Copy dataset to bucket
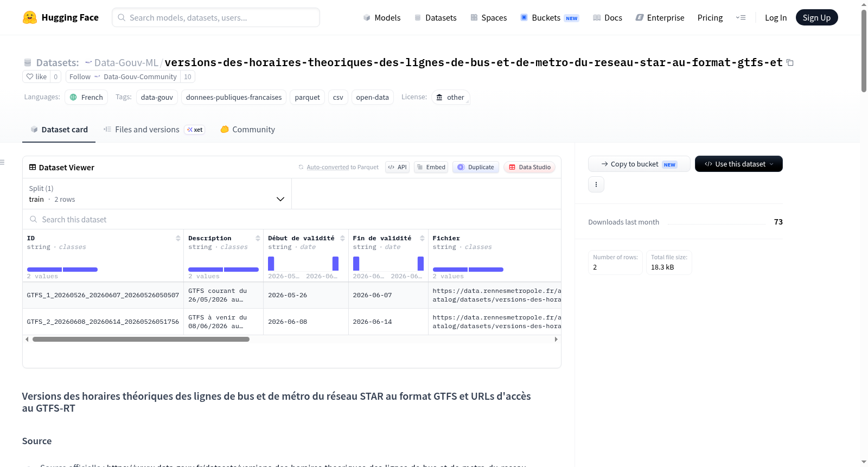868x467 pixels. coord(639,164)
